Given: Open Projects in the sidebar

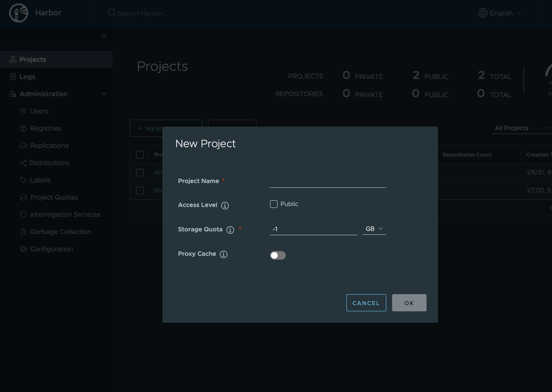Looking at the screenshot, I should (56, 59).
